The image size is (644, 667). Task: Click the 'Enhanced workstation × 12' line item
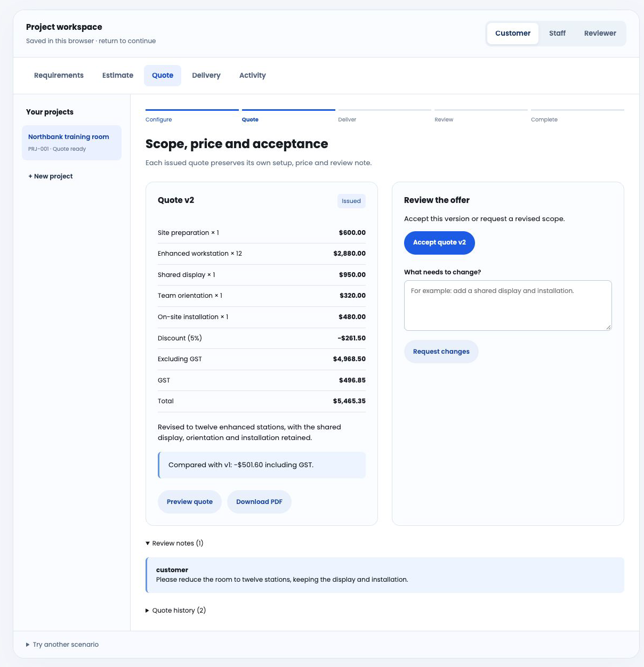262,254
